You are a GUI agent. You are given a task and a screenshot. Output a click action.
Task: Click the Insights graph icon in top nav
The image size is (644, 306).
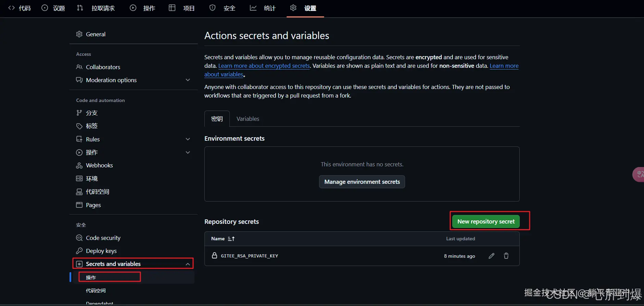(253, 8)
